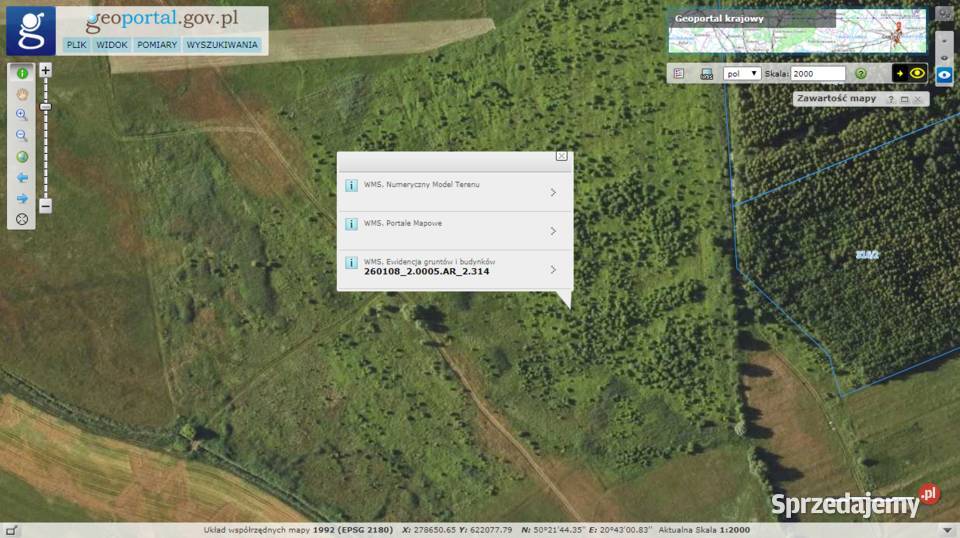Viewport: 960px width, 538px height.
Task: Click the globe full extent icon
Action: (21, 157)
